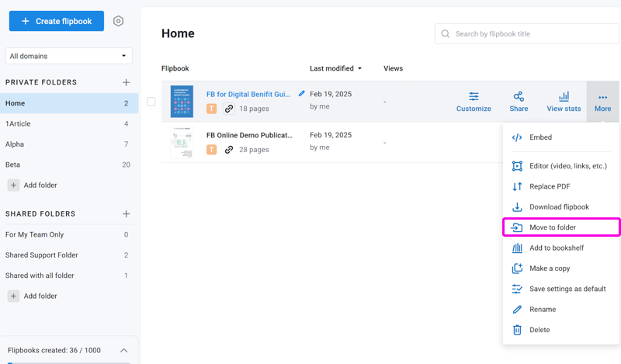Add a new private folder with plus icon
The height and width of the screenshot is (364, 621).
tap(126, 82)
